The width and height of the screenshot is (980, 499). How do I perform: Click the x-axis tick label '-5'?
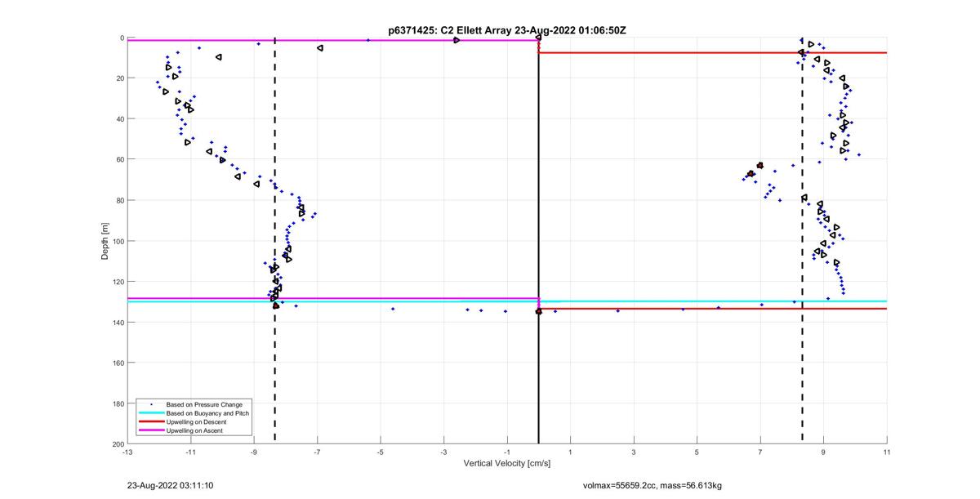(x=380, y=452)
